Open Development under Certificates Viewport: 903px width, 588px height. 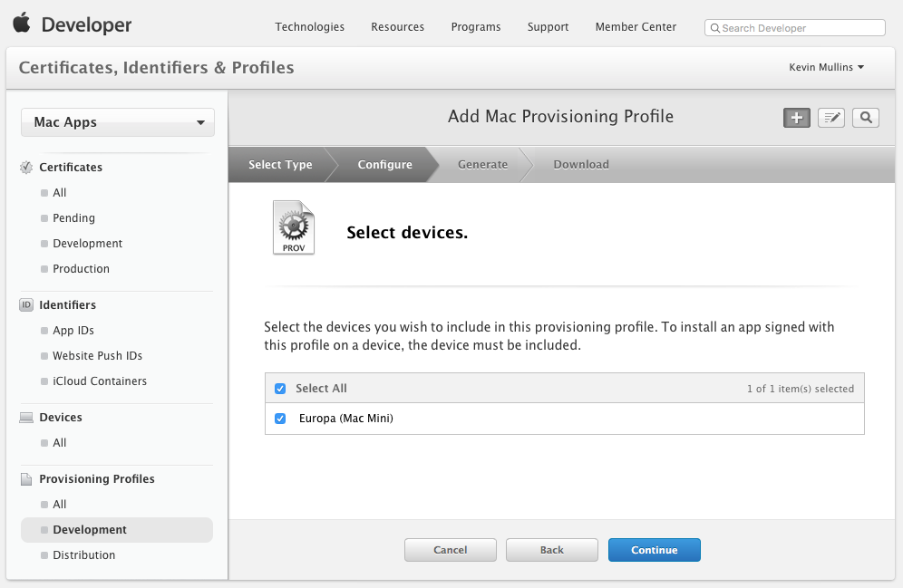click(x=88, y=244)
